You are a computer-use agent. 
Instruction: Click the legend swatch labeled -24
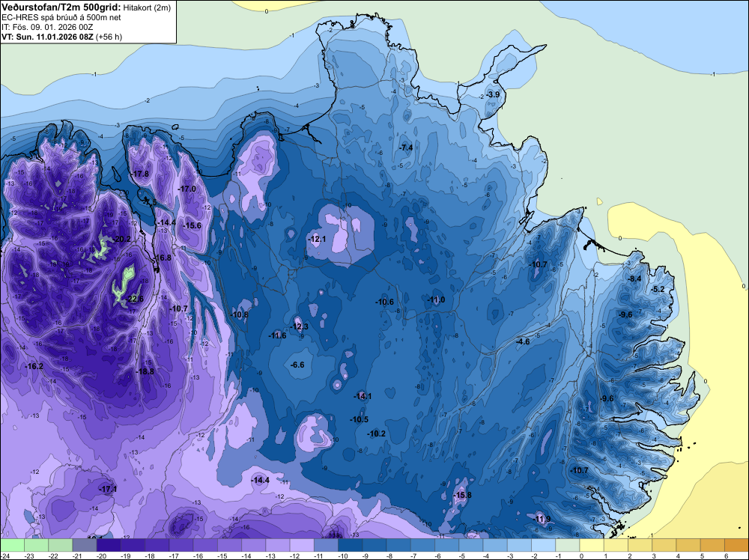coord(12,545)
